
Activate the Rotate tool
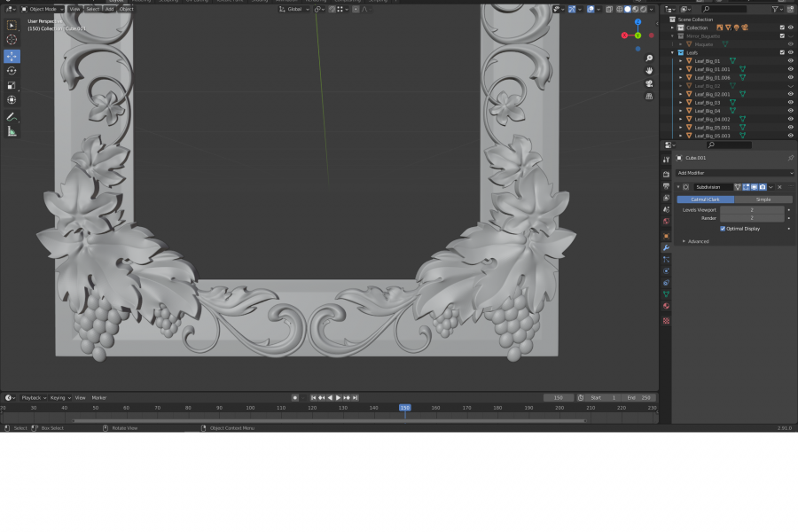tap(12, 71)
